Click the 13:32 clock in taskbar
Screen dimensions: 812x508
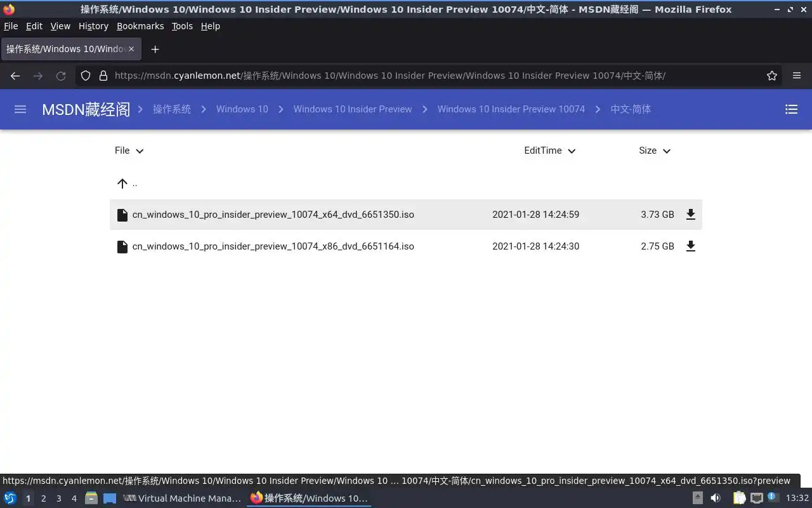tap(797, 498)
